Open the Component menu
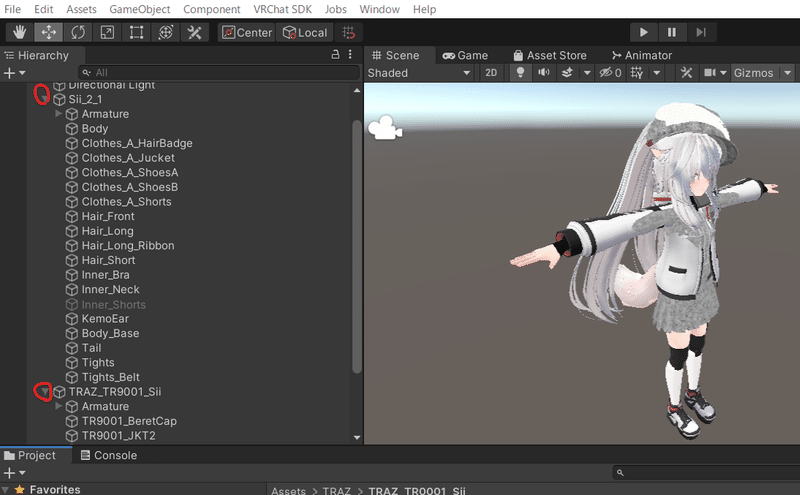The height and width of the screenshot is (495, 800). [212, 9]
